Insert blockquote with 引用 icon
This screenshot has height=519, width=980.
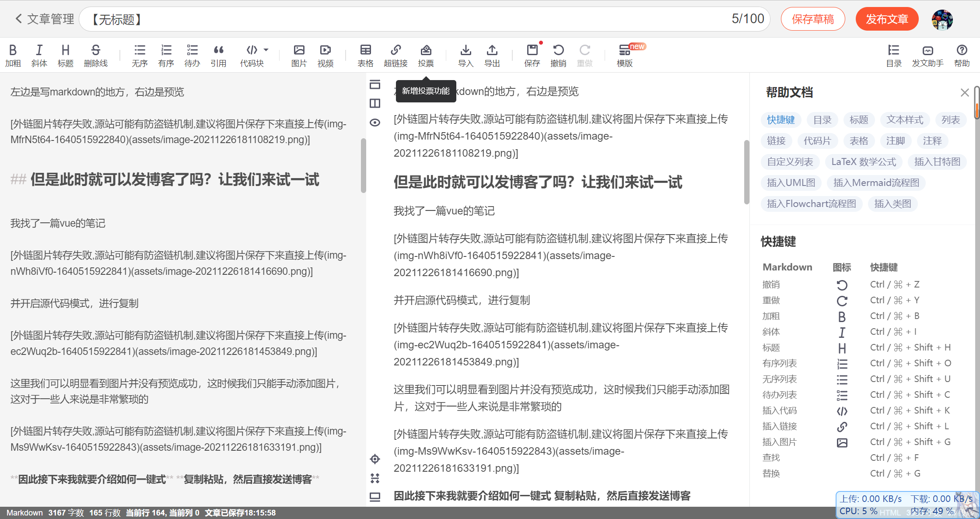tap(219, 56)
